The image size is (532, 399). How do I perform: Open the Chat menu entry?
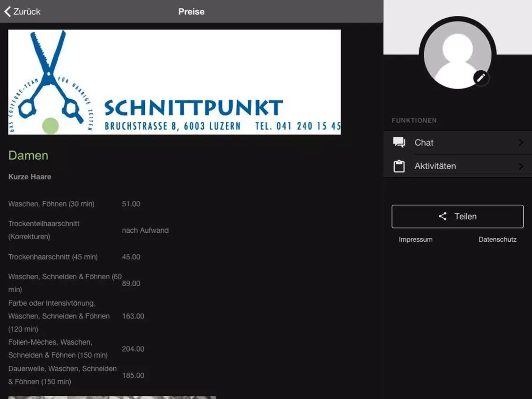(458, 142)
